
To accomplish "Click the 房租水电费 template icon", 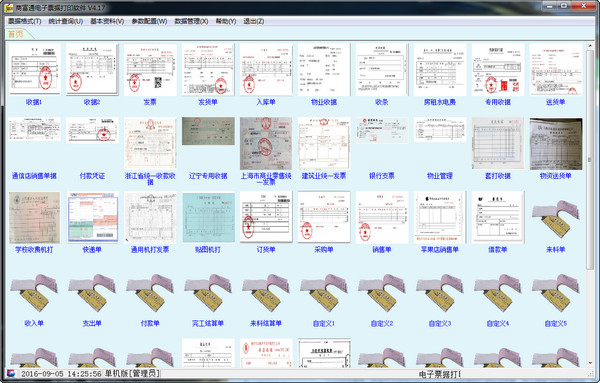I will click(x=440, y=69).
